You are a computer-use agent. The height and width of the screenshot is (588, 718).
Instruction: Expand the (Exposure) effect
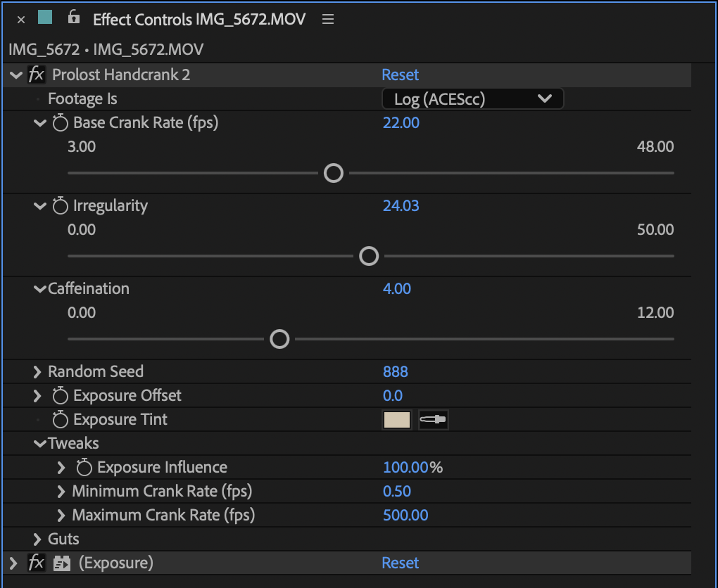[x=14, y=563]
